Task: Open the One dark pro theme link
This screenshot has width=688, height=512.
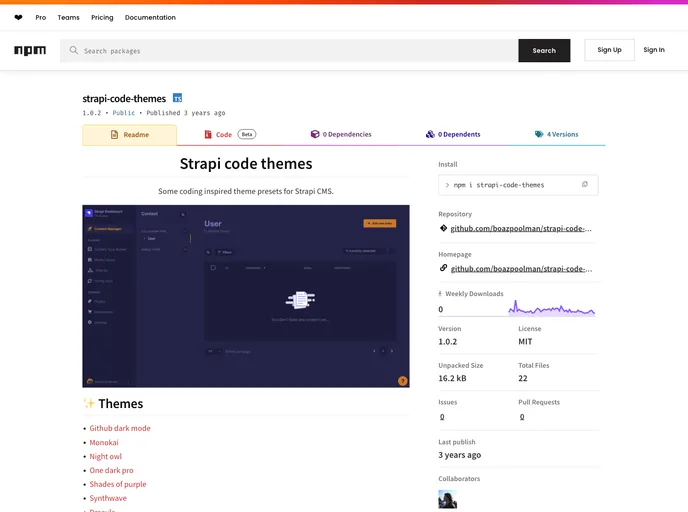Action: 111,470
